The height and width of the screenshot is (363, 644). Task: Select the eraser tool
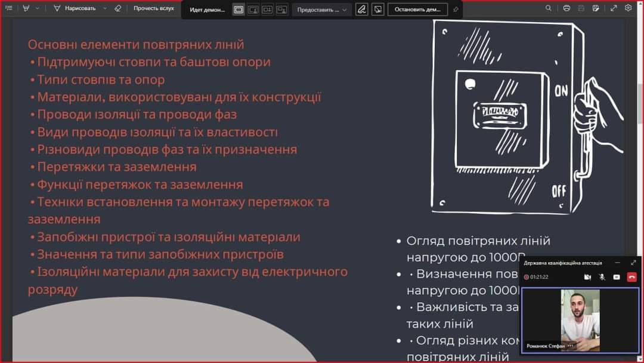(118, 8)
